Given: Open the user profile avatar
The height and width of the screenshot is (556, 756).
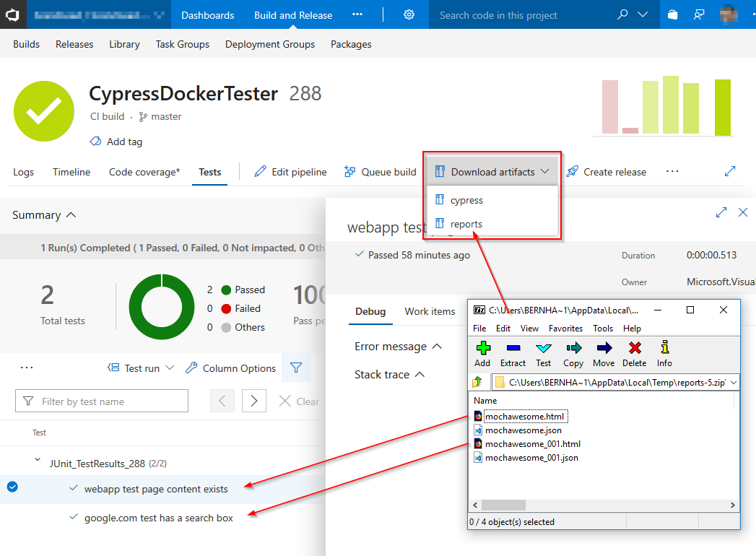Looking at the screenshot, I should (729, 14).
